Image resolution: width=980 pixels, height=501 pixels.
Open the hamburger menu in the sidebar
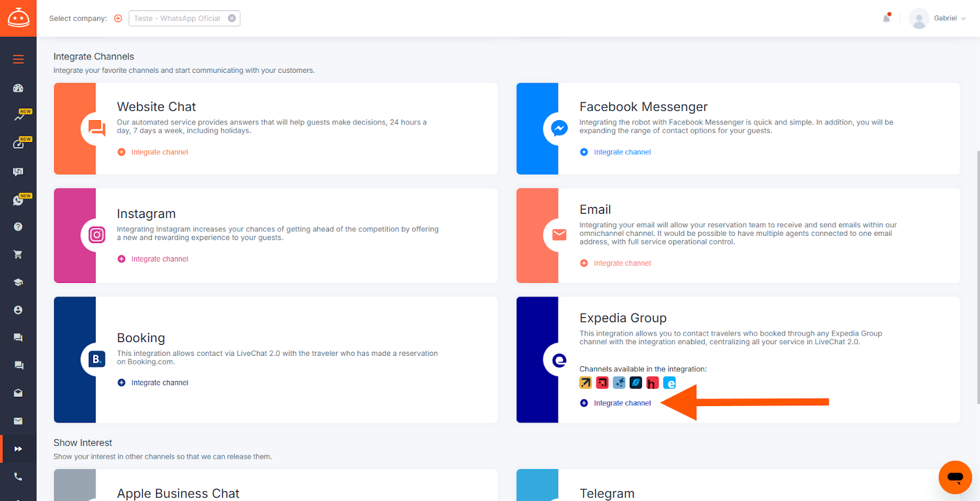click(18, 59)
